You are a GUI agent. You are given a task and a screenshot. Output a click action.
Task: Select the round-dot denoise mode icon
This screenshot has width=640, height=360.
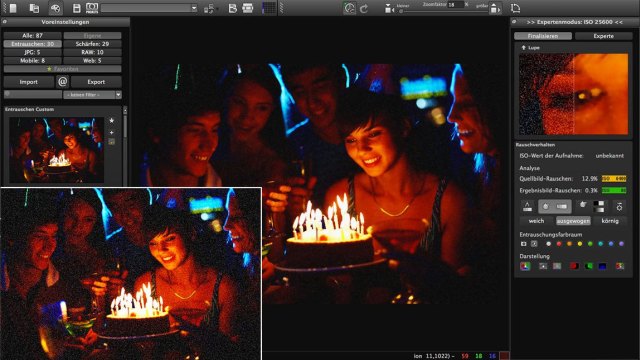pos(546,207)
